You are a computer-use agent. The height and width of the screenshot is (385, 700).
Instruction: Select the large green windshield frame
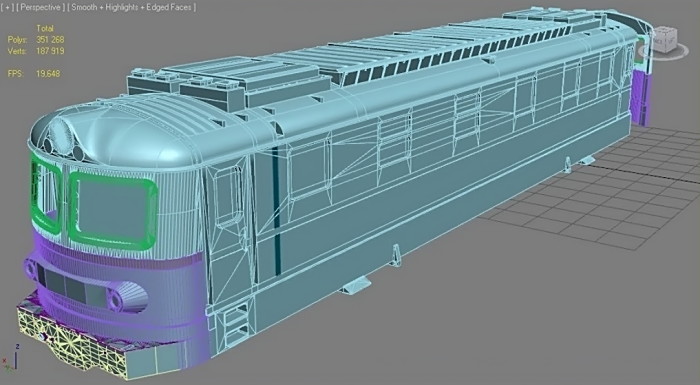[x=113, y=210]
